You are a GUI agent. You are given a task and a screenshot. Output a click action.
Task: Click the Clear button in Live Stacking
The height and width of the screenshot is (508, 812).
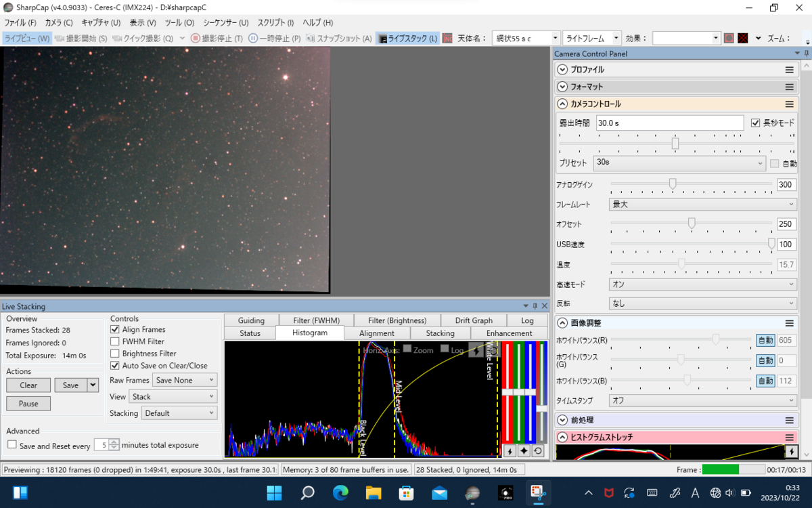coord(28,385)
